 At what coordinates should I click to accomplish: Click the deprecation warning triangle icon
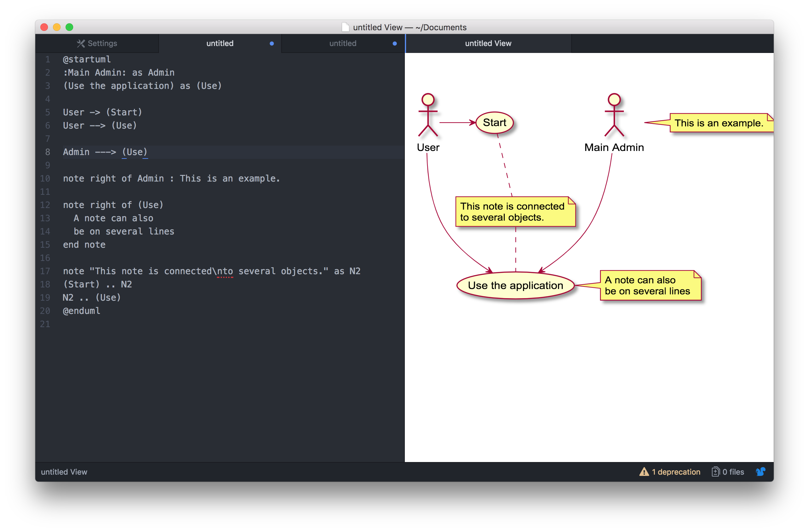[x=644, y=472]
